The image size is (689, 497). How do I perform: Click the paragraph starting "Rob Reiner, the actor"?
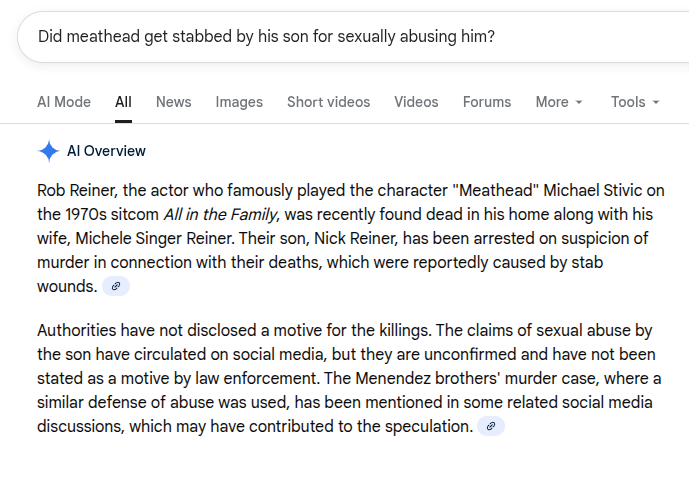pos(340,238)
